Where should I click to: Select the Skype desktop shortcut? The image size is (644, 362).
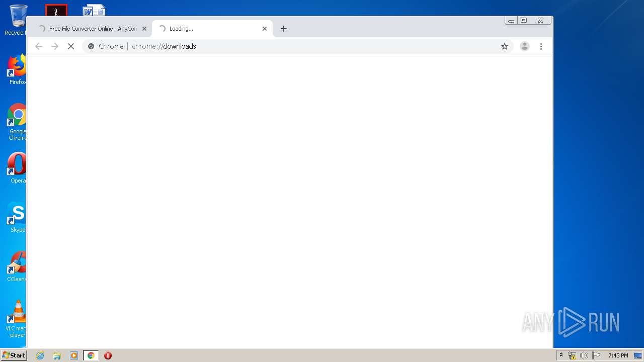point(17,217)
